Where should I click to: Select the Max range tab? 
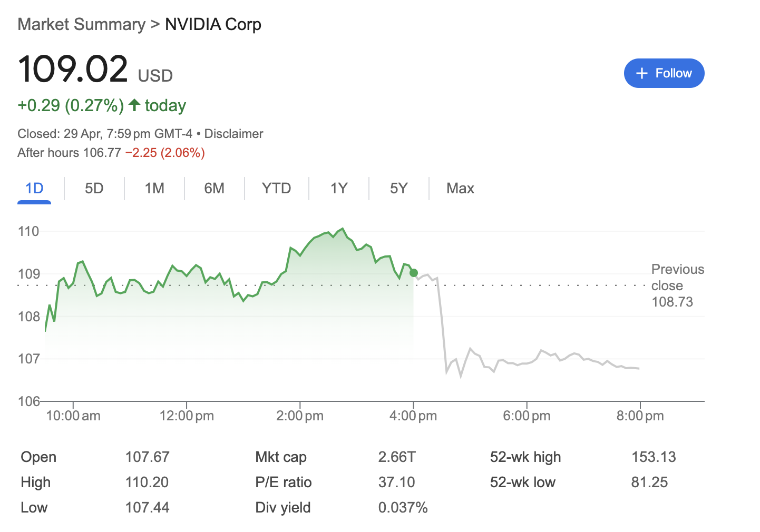point(460,189)
